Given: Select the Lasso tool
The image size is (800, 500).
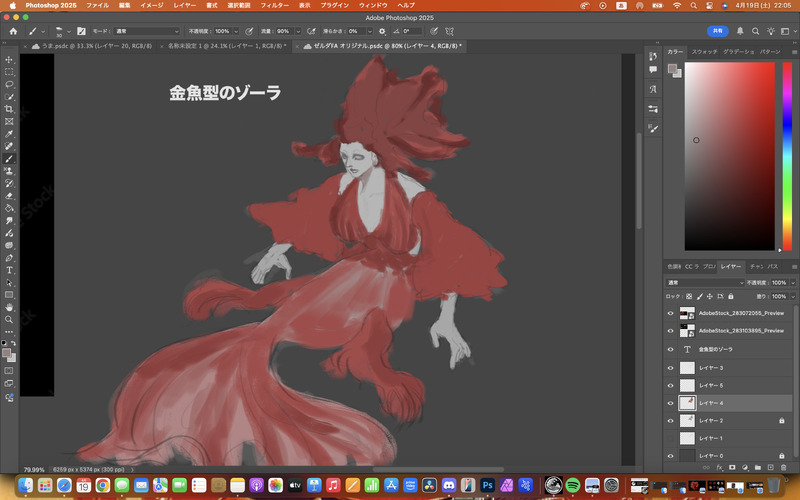Looking at the screenshot, I should pyautogui.click(x=10, y=84).
